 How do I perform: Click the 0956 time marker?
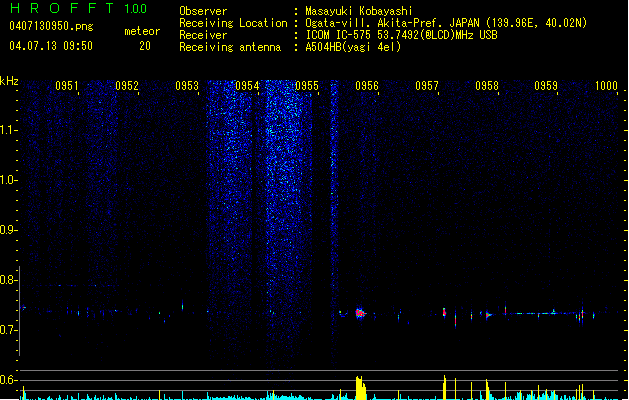pos(367,86)
